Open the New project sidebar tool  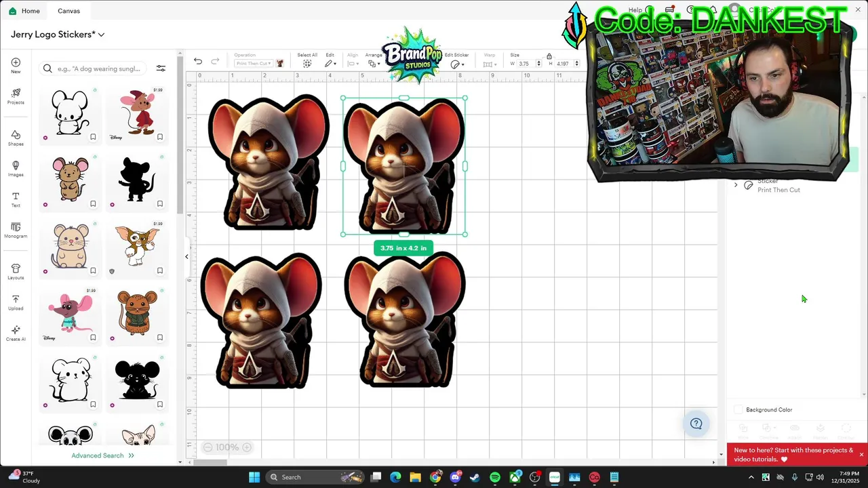[x=16, y=66]
